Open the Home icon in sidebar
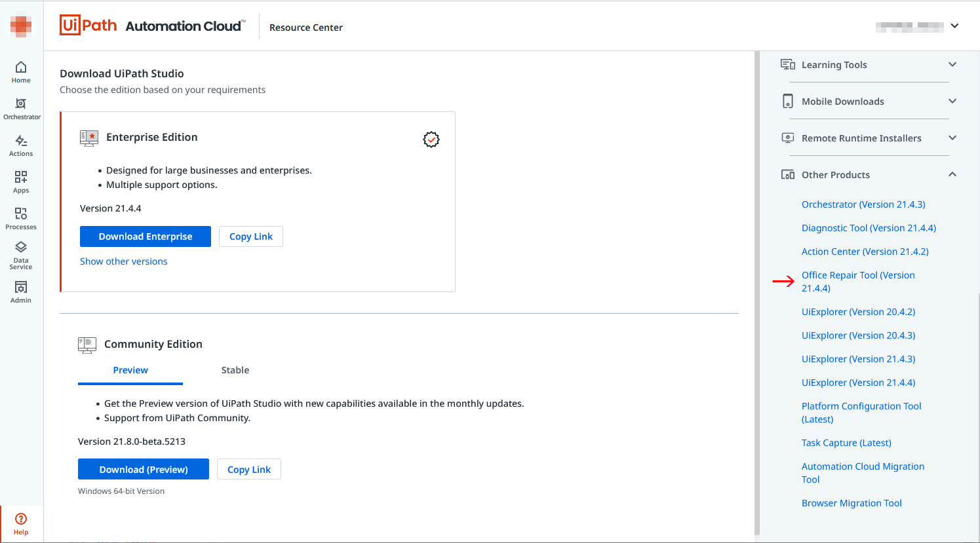 [x=21, y=71]
